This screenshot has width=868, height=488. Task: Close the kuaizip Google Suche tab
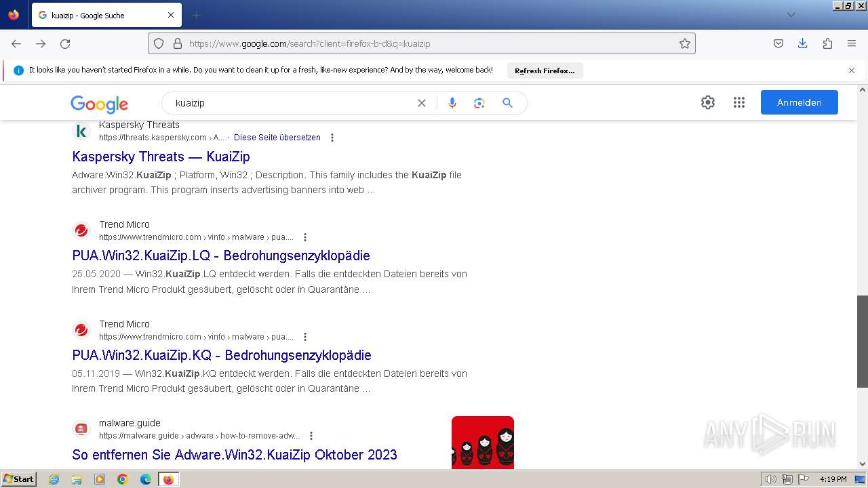pyautogui.click(x=171, y=15)
